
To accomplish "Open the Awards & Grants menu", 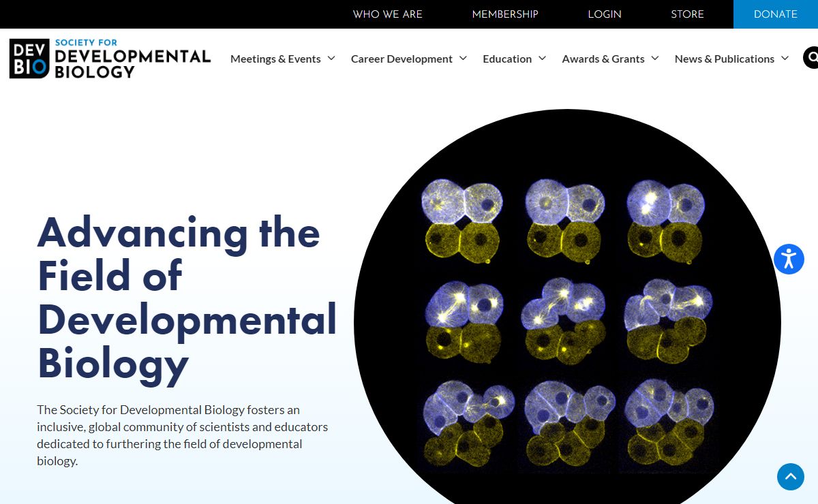I will point(603,59).
